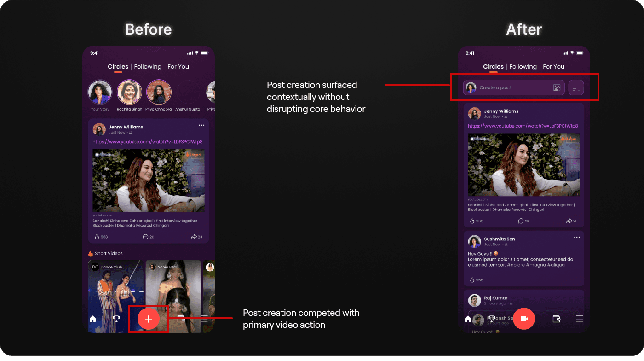Click "Hey Guys!!!" text in Sushmita's post
The width and height of the screenshot is (644, 361).
pyautogui.click(x=480, y=254)
